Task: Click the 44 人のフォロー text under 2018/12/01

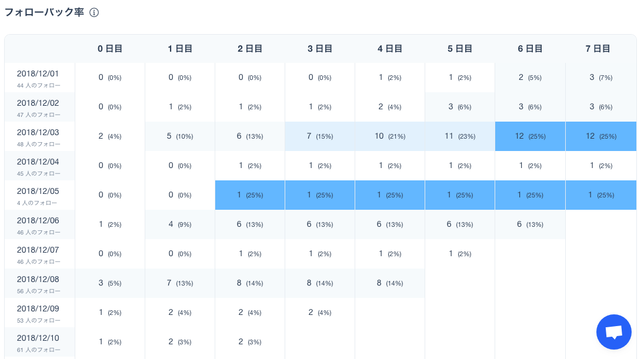Action: click(39, 86)
